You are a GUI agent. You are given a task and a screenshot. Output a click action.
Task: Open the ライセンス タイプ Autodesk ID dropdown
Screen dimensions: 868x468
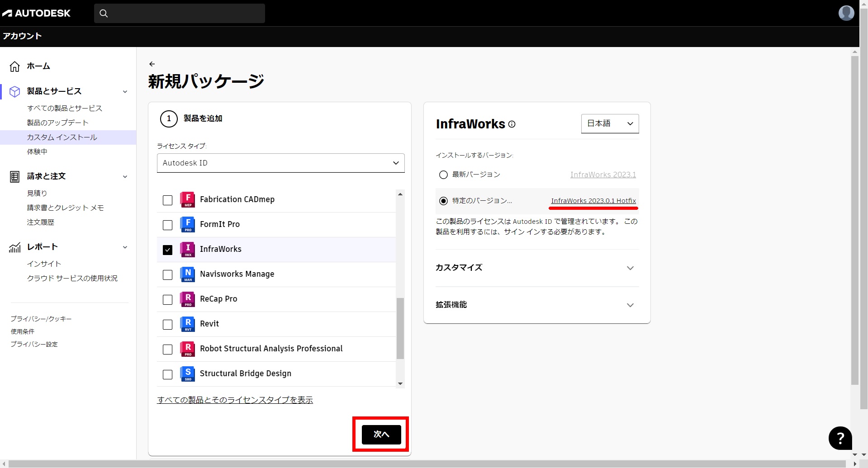point(280,163)
